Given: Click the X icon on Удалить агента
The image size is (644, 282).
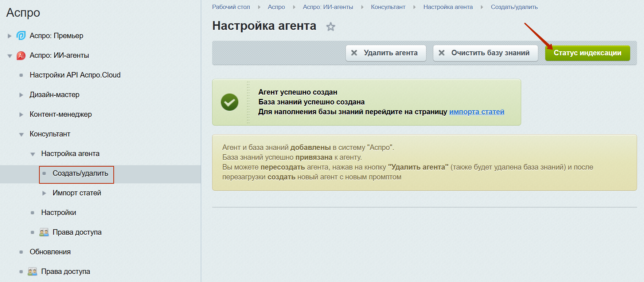Looking at the screenshot, I should 354,53.
